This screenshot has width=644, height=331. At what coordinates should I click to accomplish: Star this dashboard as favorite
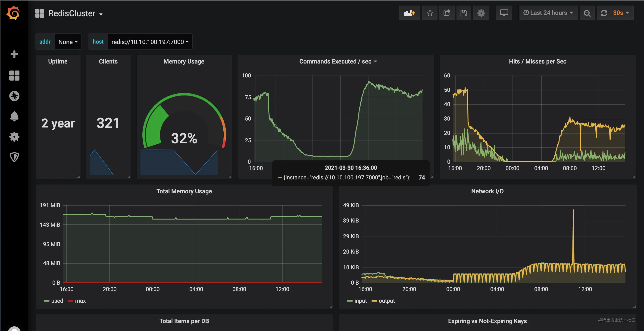(430, 13)
